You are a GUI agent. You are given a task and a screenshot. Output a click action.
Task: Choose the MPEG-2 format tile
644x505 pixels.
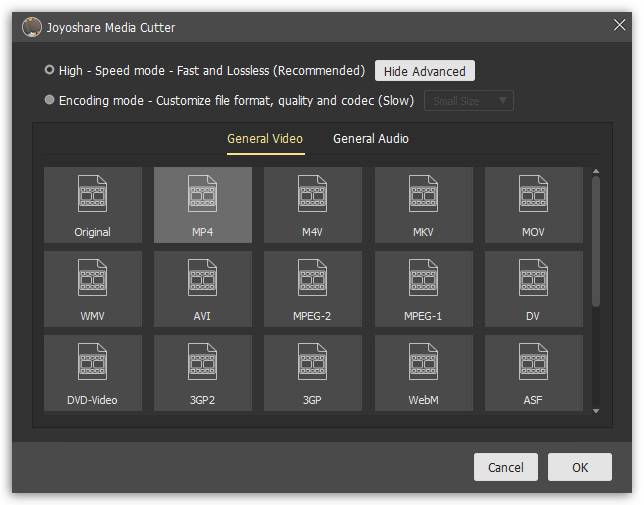(x=313, y=289)
